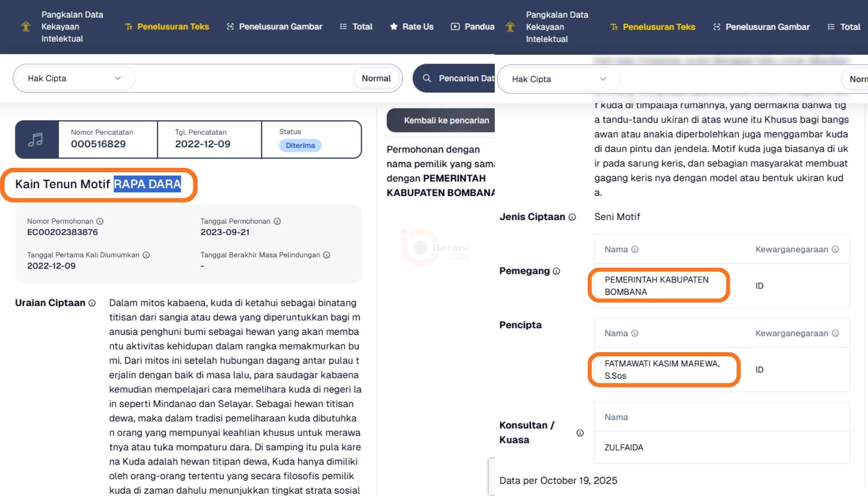Open the Normal search mode selector

point(376,78)
